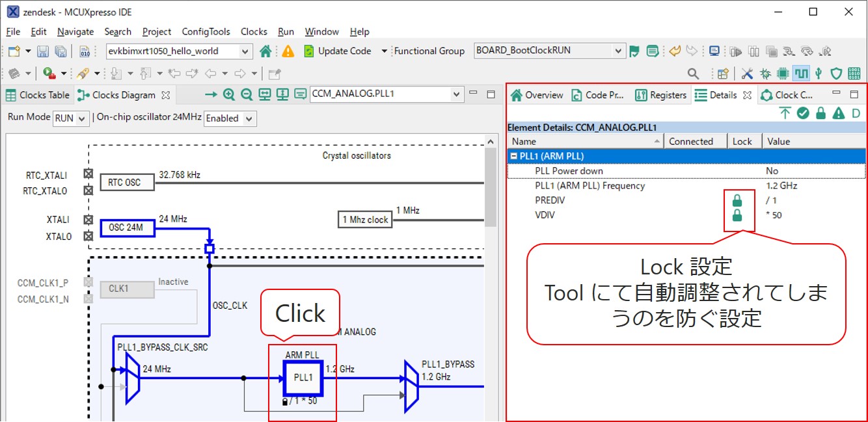Click the D icon in Details toolbar
Viewport: 868px width, 422px height.
coord(856,113)
